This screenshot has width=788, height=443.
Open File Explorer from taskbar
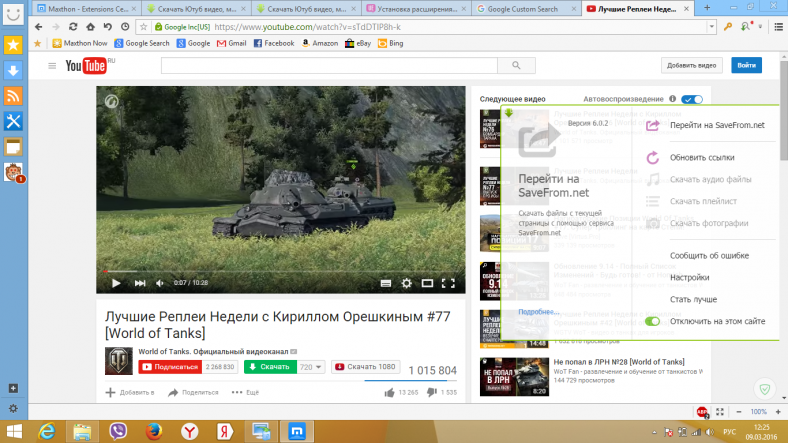pyautogui.click(x=82, y=431)
